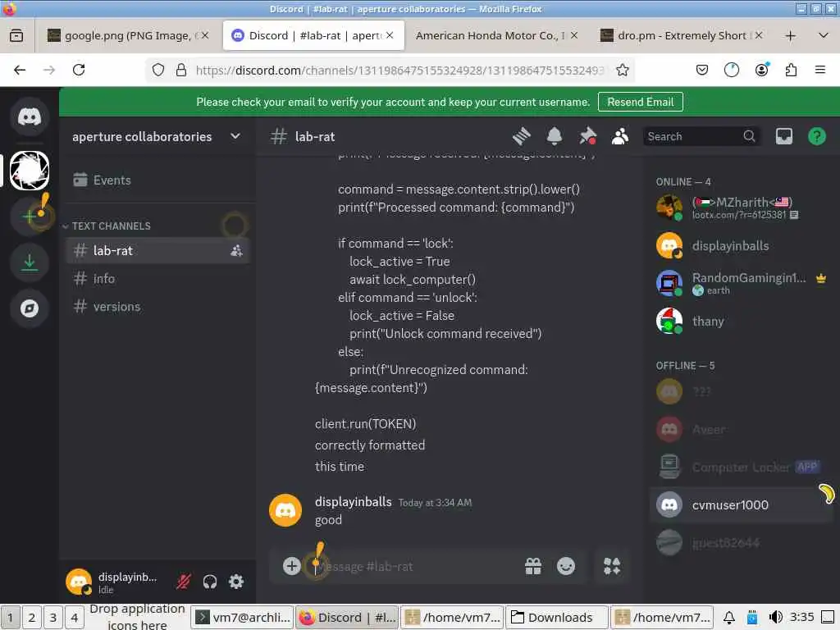Open vm7@archli... terminal from taskbar
840x630 pixels.
coord(243,618)
